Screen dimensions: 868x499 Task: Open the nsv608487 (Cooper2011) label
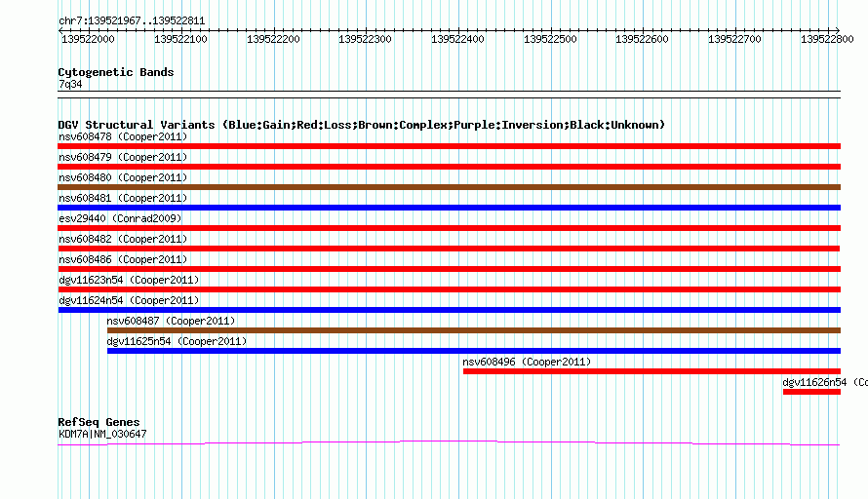[171, 321]
